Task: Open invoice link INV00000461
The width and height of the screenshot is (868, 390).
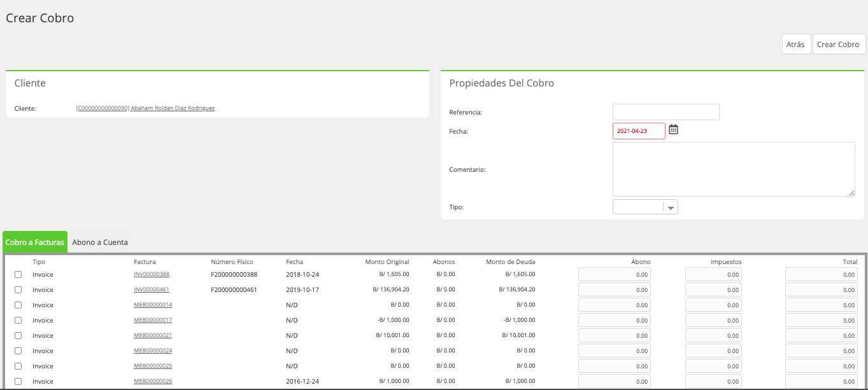Action: point(152,289)
